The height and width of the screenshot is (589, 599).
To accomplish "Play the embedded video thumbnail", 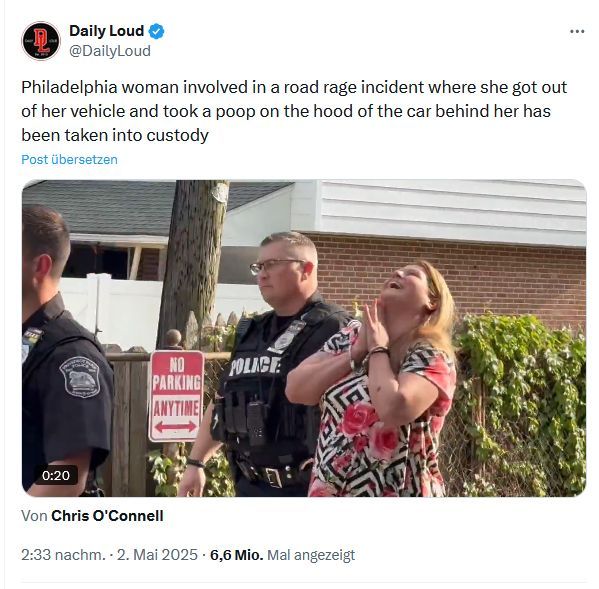I will [x=304, y=338].
